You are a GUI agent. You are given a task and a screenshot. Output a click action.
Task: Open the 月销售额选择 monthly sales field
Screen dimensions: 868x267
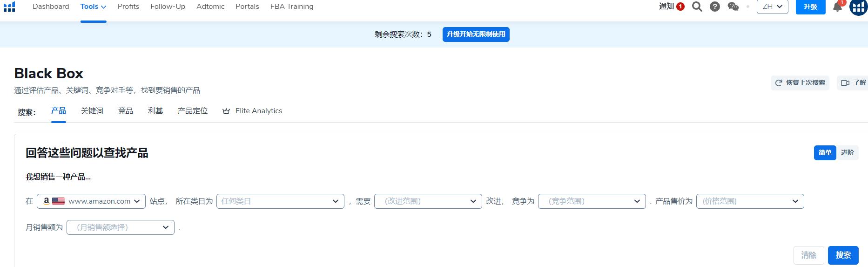coord(120,227)
